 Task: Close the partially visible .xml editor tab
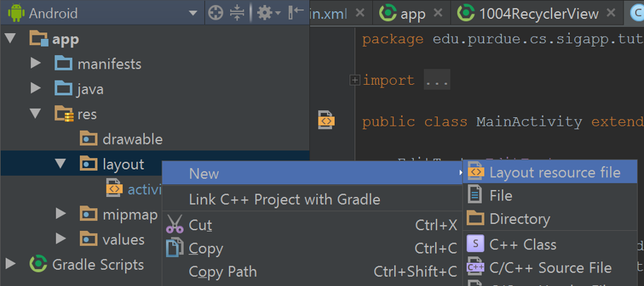point(360,13)
